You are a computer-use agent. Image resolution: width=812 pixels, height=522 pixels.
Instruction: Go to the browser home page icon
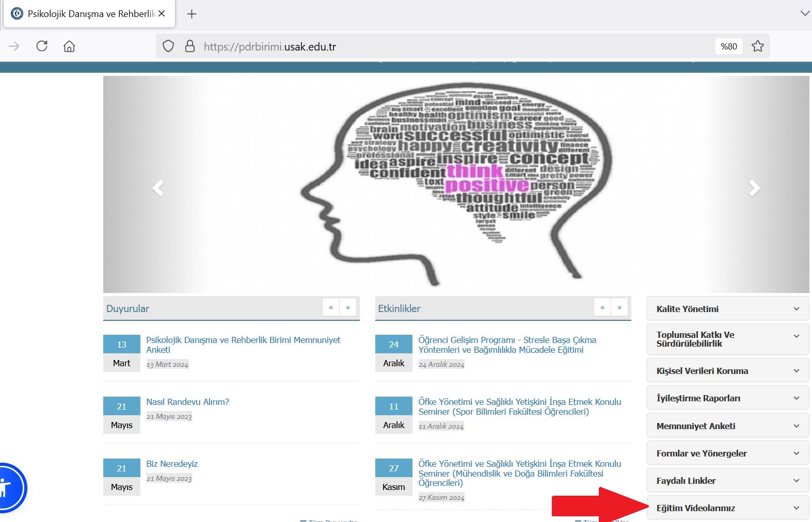69,46
